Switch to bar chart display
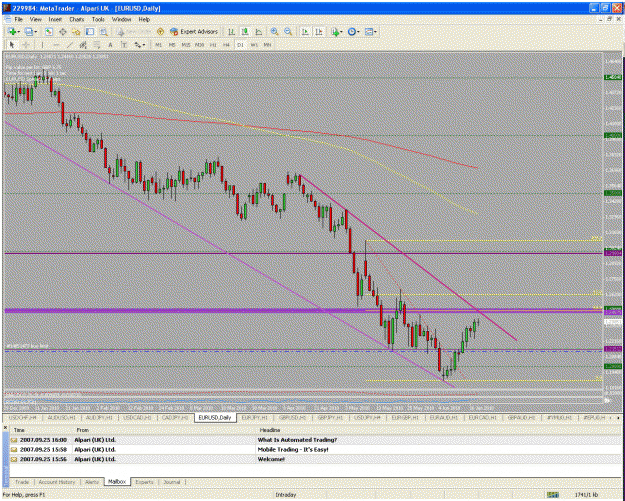Viewport: 625px width, 501px height. (231, 31)
